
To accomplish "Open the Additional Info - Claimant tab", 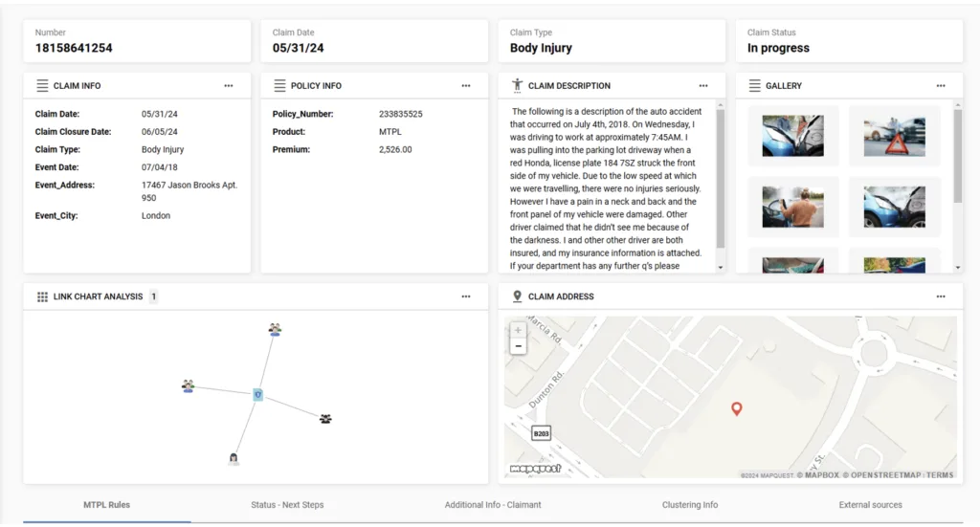I will click(x=493, y=504).
